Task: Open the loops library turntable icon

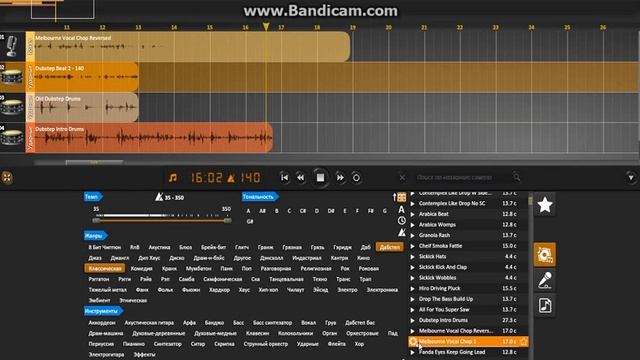Action: pyautogui.click(x=545, y=255)
